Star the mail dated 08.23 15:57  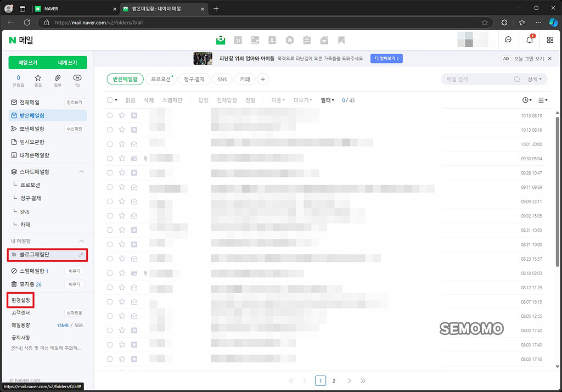click(x=122, y=259)
